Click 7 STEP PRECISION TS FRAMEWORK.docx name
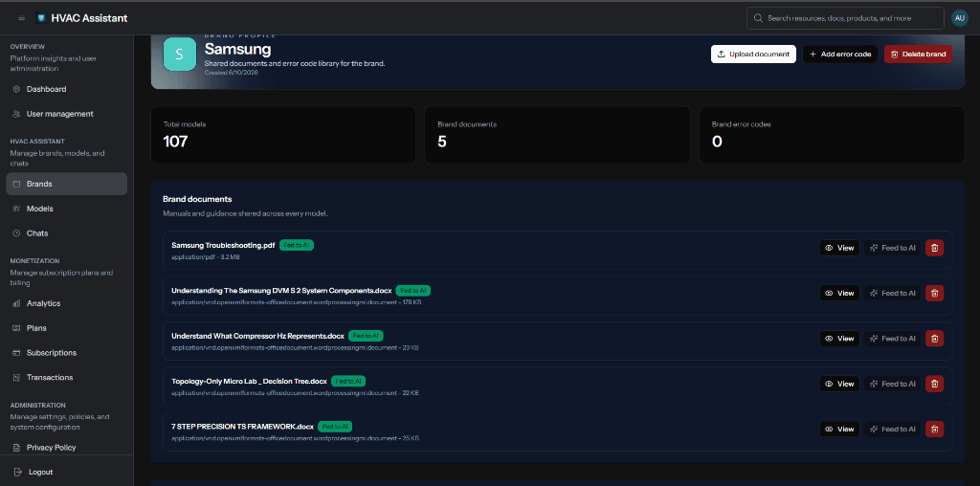This screenshot has width=980, height=486. (x=242, y=427)
